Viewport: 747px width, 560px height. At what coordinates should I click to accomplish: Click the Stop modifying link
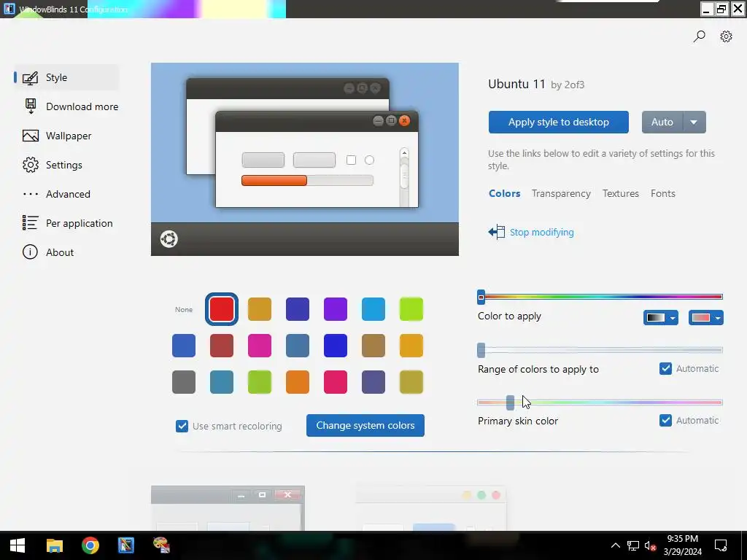coord(542,233)
